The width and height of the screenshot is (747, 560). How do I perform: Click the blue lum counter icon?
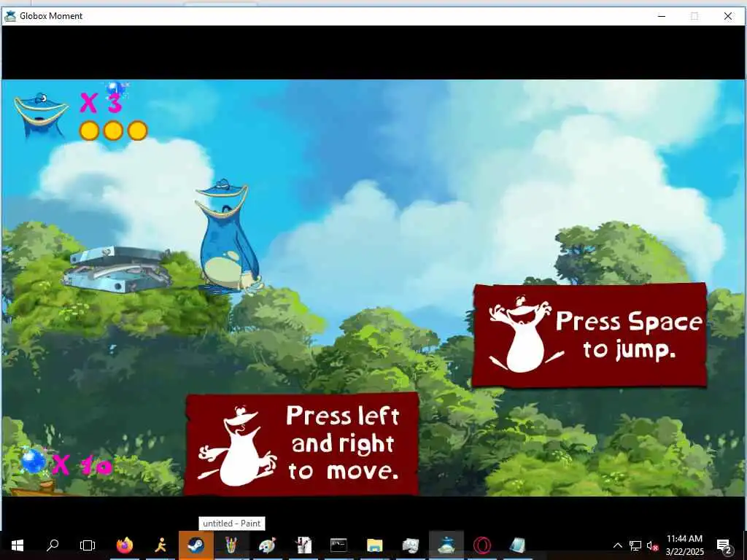(34, 461)
